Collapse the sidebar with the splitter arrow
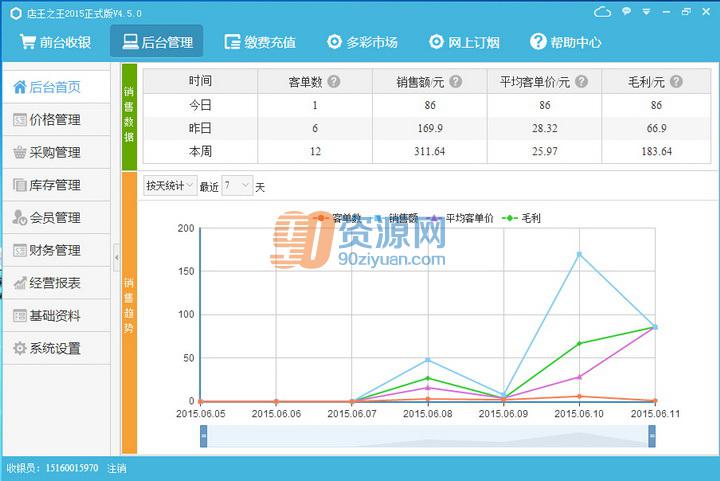Image resolution: width=720 pixels, height=481 pixels. tap(116, 257)
